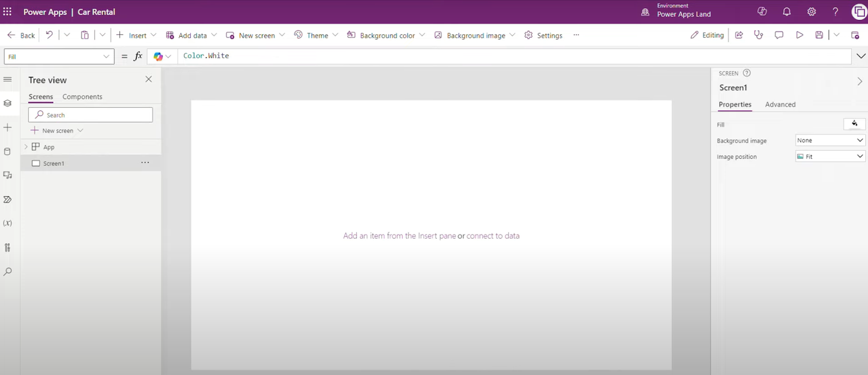Click the Play preview app icon
The image size is (868, 375).
pos(800,35)
